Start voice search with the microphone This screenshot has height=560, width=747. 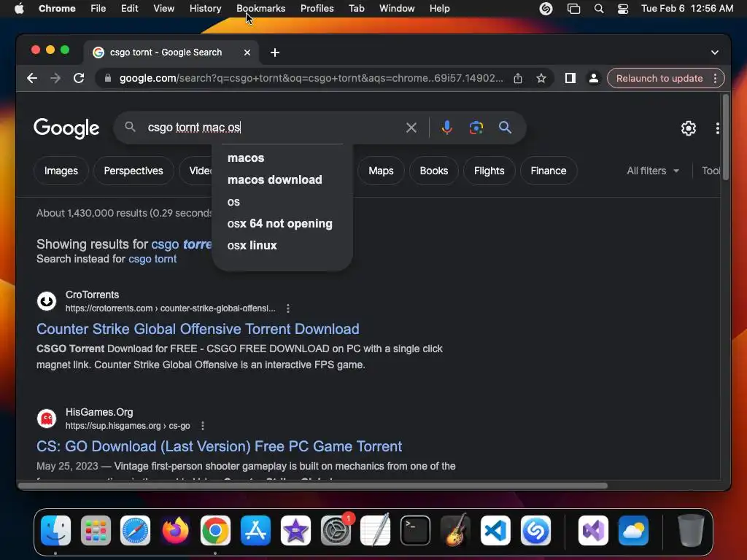tap(446, 128)
